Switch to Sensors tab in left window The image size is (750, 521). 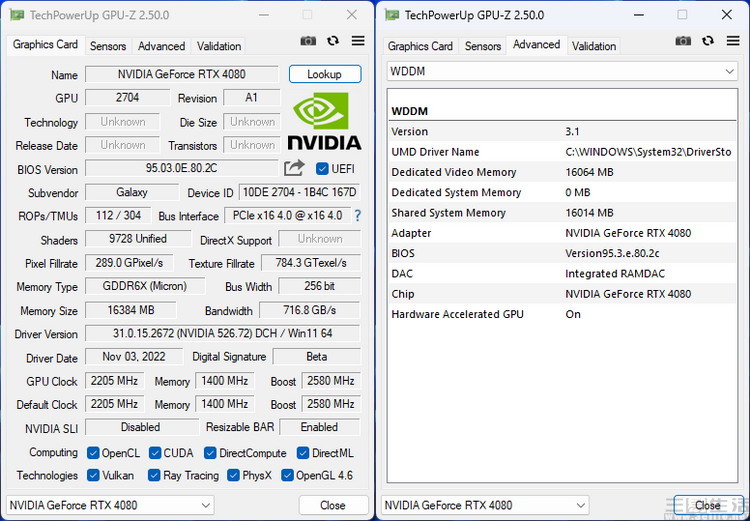click(x=108, y=46)
